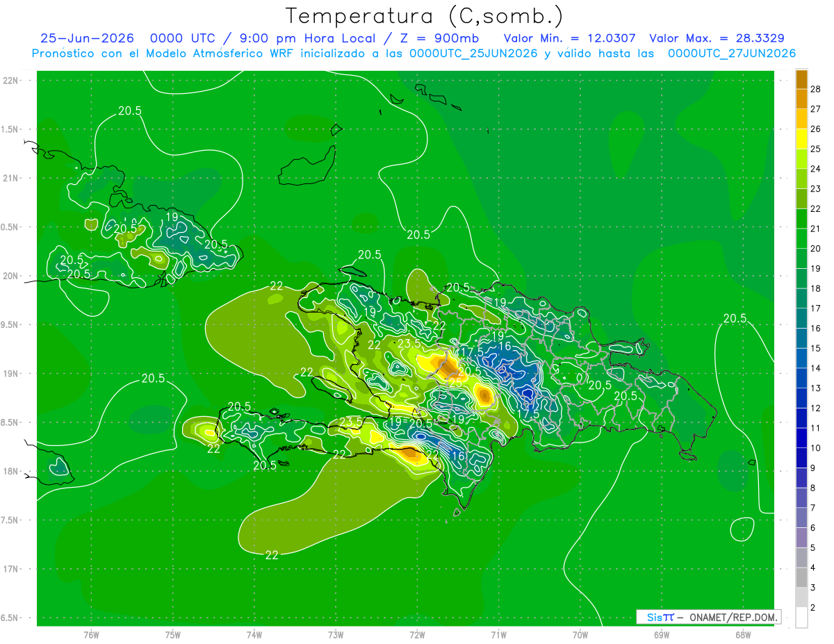Click the '22' contour label south of Haiti

(x=272, y=554)
